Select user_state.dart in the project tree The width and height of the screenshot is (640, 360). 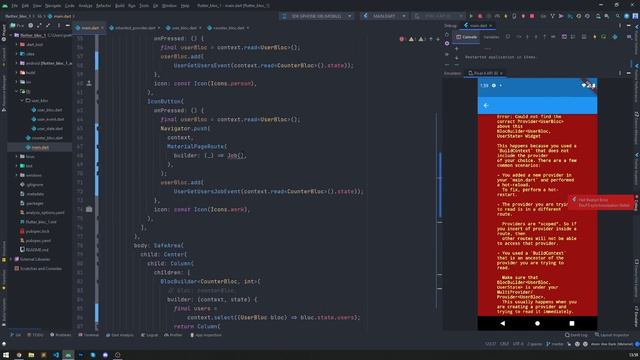tap(49, 129)
